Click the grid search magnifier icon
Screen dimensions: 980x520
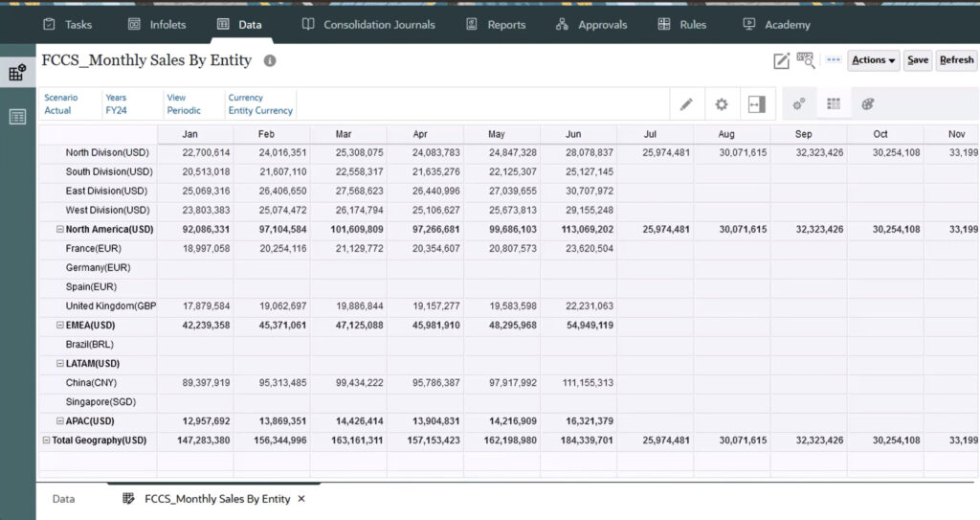(x=806, y=60)
